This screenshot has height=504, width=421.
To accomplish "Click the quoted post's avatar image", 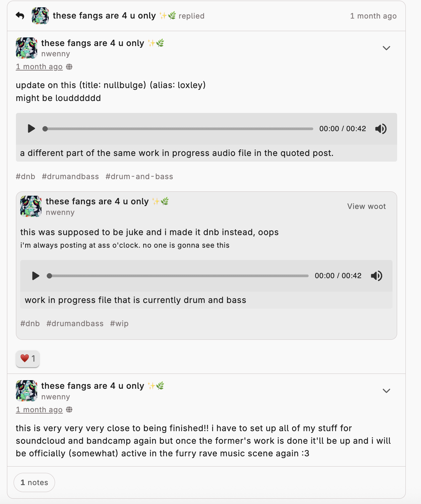I will [x=31, y=206].
